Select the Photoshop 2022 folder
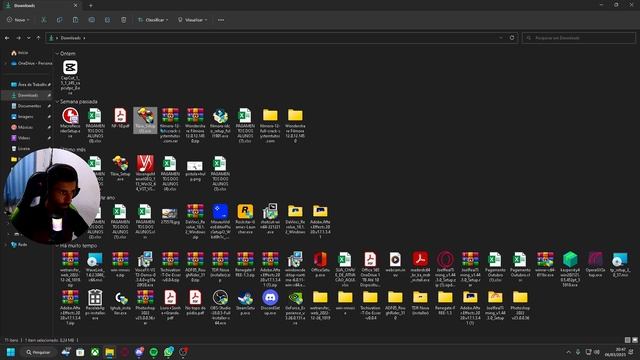This screenshot has width=640, height=360. 520,304
